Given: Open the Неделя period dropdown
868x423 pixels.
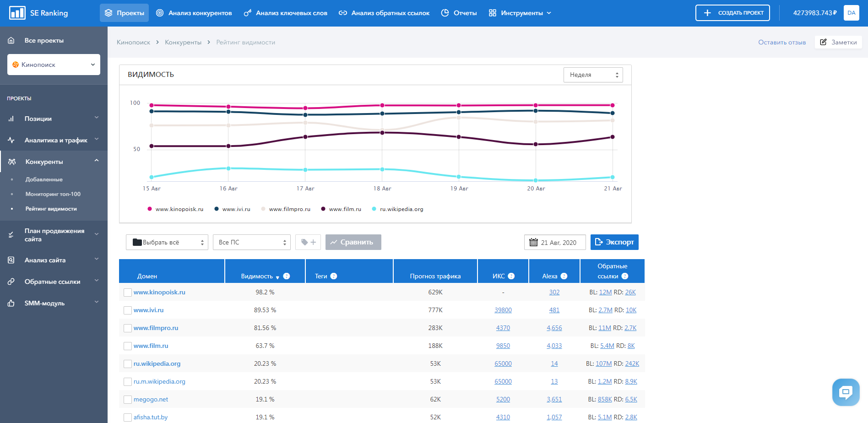Looking at the screenshot, I should (x=593, y=75).
